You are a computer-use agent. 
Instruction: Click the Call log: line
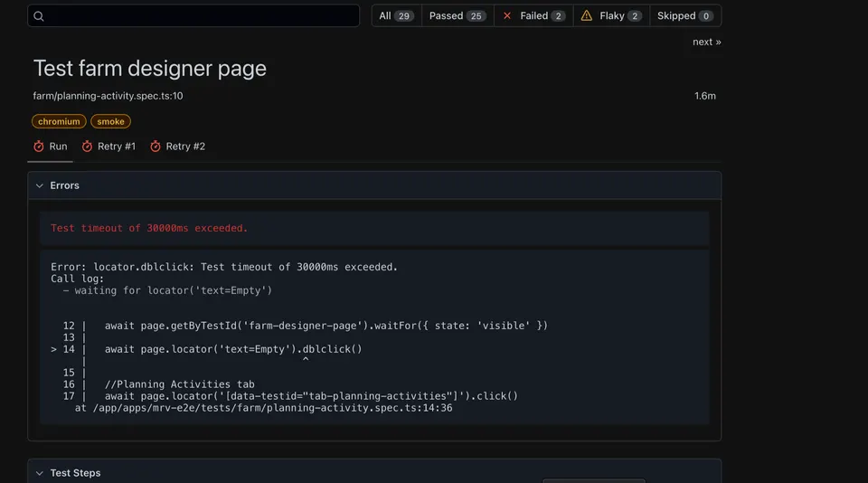(x=77, y=279)
